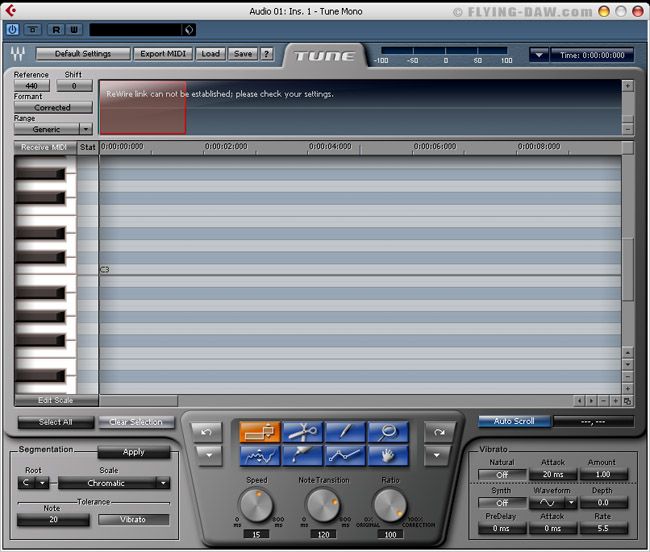The width and height of the screenshot is (650, 552).
Task: Click the Load button
Action: [x=211, y=54]
